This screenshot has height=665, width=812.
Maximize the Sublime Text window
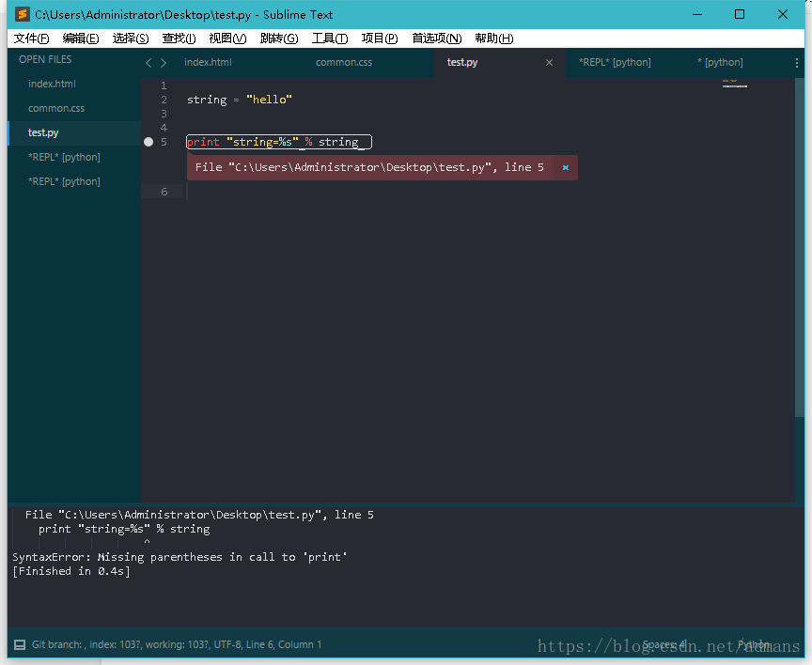coord(740,14)
